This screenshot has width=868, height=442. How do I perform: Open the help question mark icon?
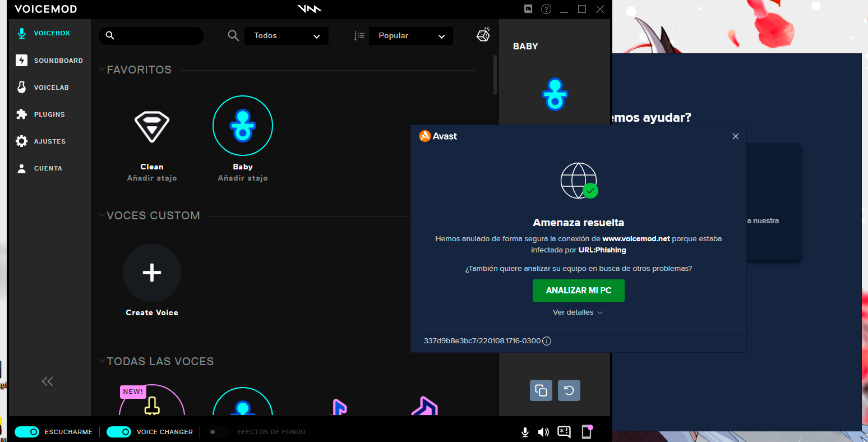546,9
